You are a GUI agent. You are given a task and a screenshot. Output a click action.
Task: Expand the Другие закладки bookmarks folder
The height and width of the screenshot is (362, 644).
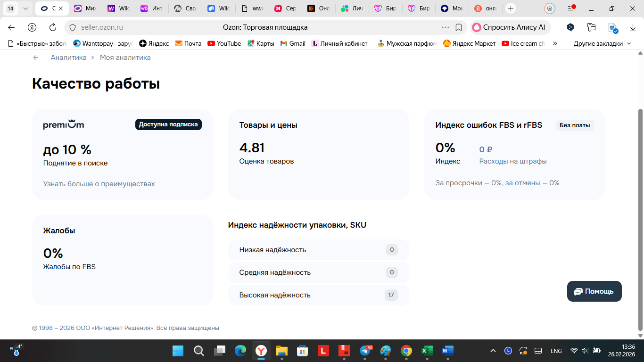(602, 43)
